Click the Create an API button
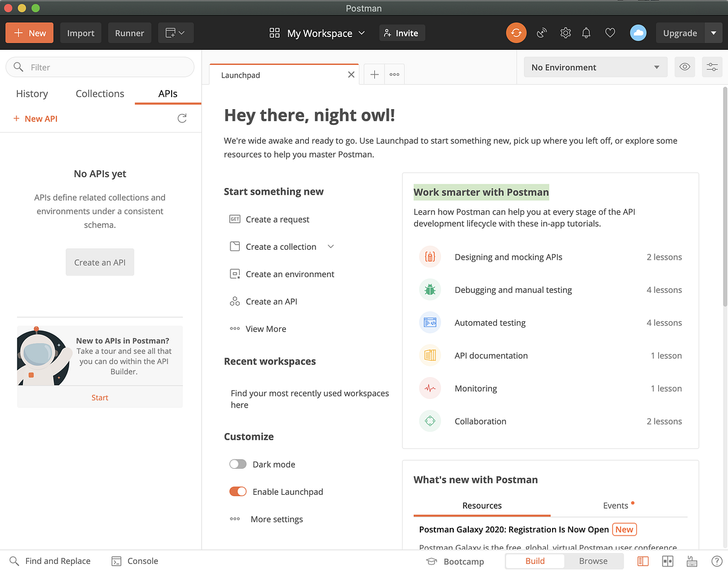Screen dimensions: 728x570 pyautogui.click(x=99, y=262)
